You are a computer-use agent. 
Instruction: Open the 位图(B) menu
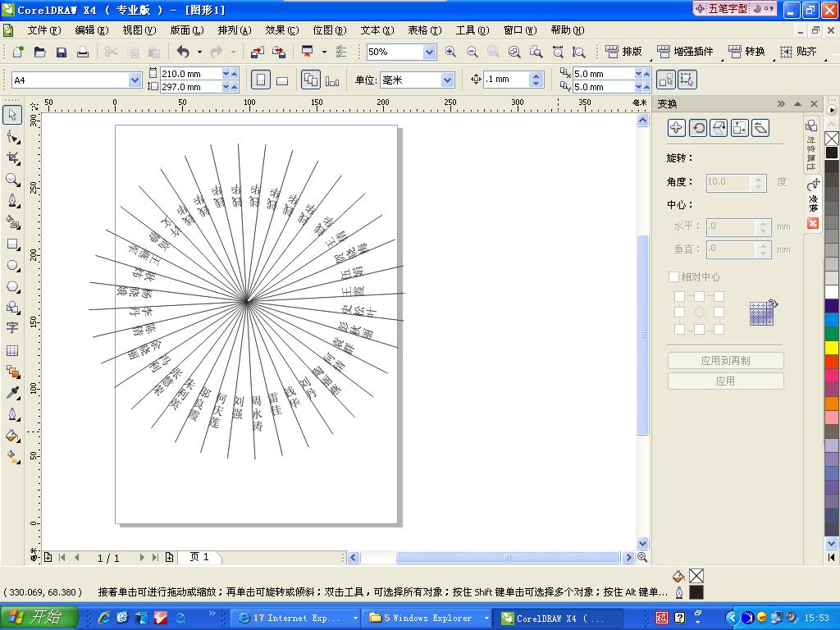[329, 30]
